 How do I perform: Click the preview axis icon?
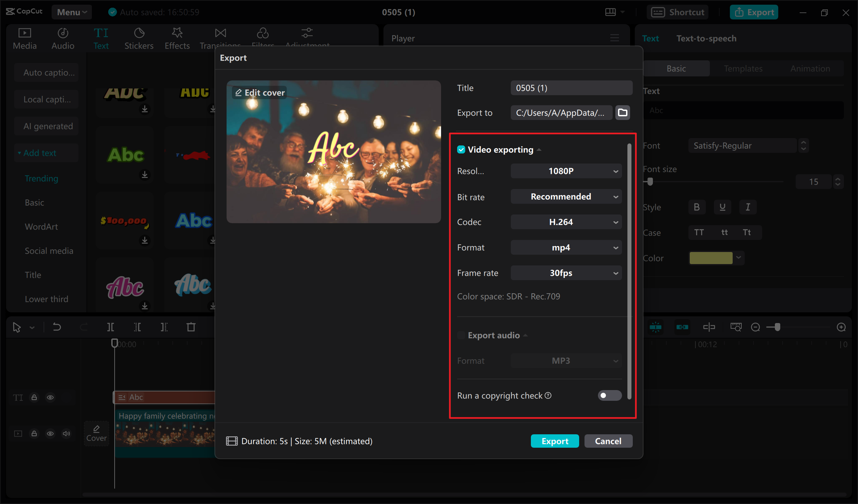709,327
